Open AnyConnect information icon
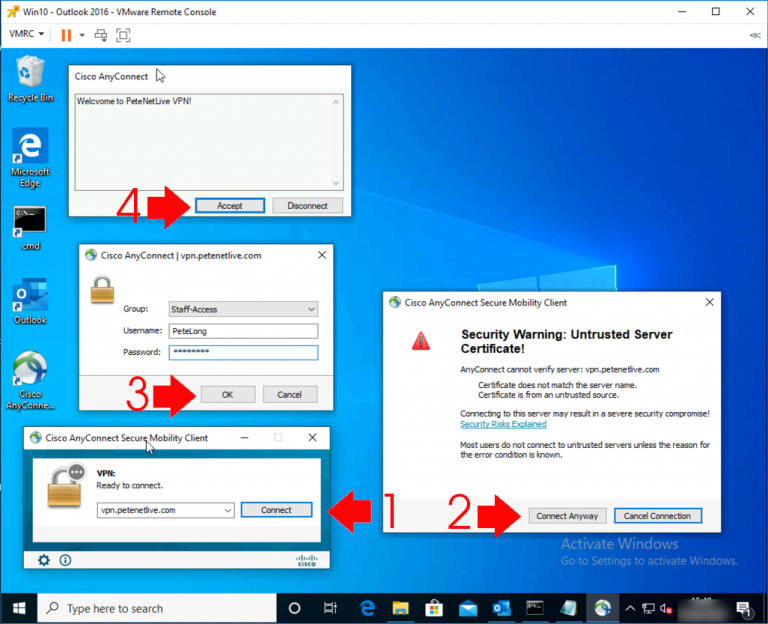The width and height of the screenshot is (768, 624). (65, 560)
